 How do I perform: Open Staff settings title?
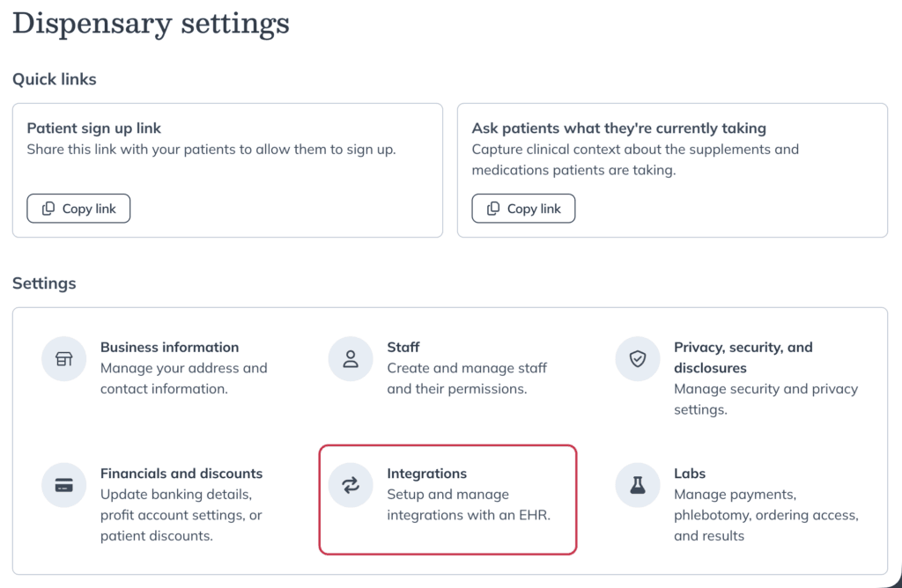click(x=403, y=347)
